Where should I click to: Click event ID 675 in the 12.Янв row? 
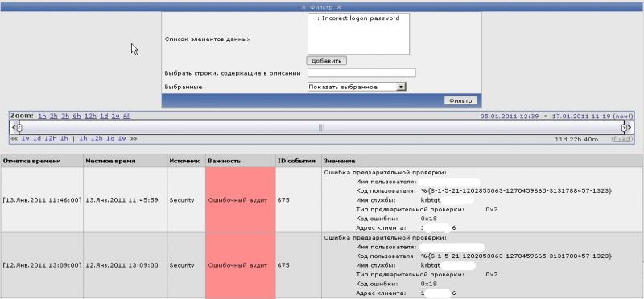click(x=283, y=265)
